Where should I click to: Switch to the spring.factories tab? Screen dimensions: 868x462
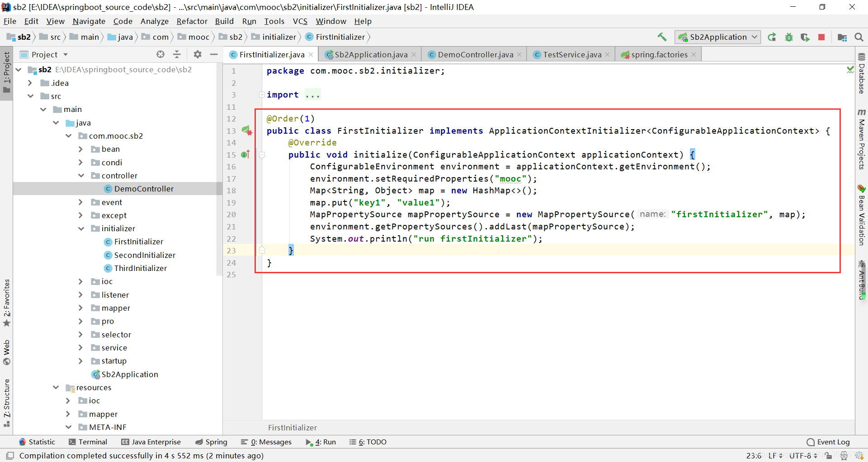[659, 55]
